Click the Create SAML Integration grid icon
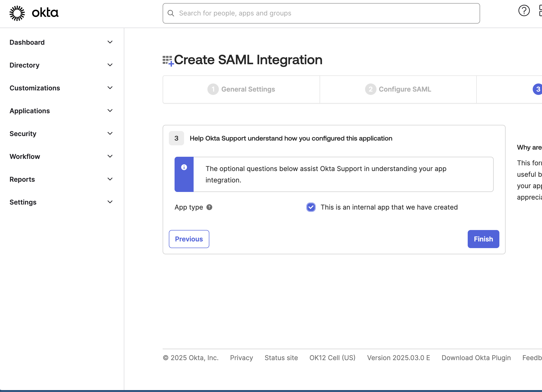The image size is (542, 392). (167, 60)
